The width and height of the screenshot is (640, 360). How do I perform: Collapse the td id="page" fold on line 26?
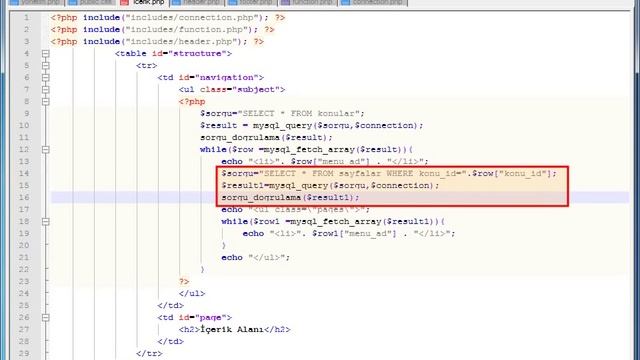46,318
